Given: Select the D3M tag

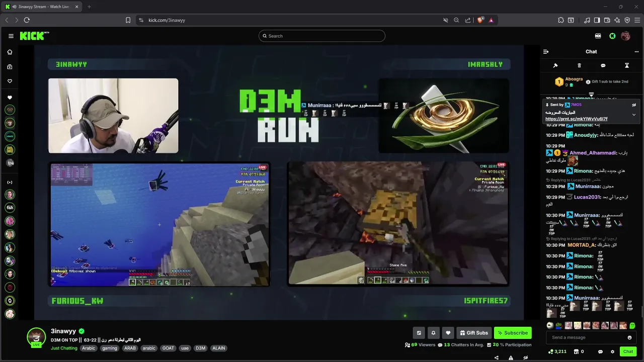Looking at the screenshot, I should (201, 348).
